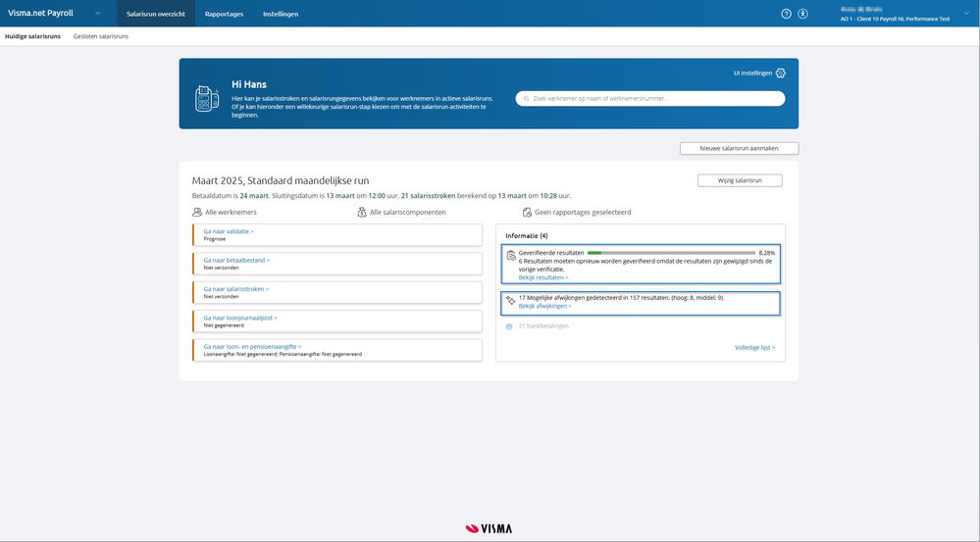Click the UI instellingen text label

[x=752, y=74]
